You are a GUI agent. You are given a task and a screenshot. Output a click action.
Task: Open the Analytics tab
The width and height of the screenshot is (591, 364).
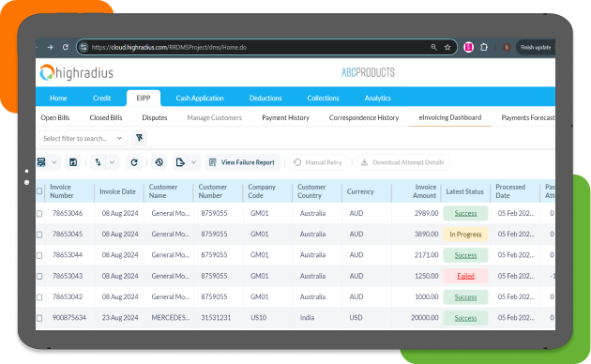click(378, 98)
